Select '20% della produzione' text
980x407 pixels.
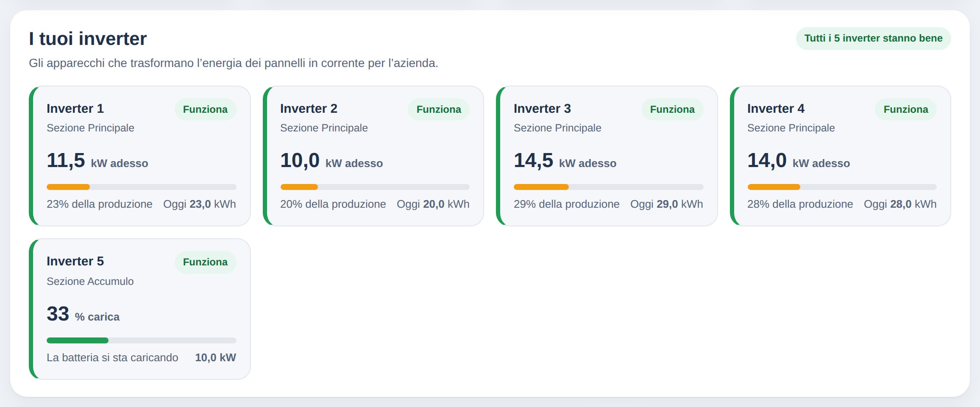[x=333, y=204]
